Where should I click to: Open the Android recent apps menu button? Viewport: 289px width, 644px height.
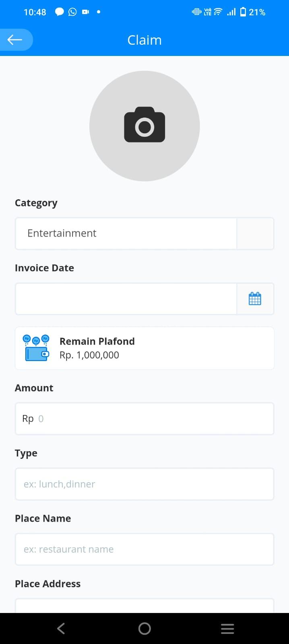pos(227,628)
